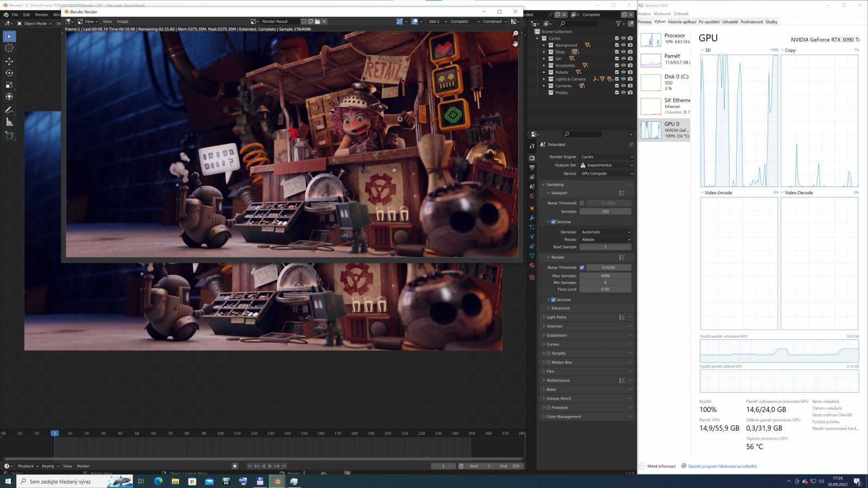Enable the Motion Blur checkbox
868x488 pixels.
click(548, 362)
